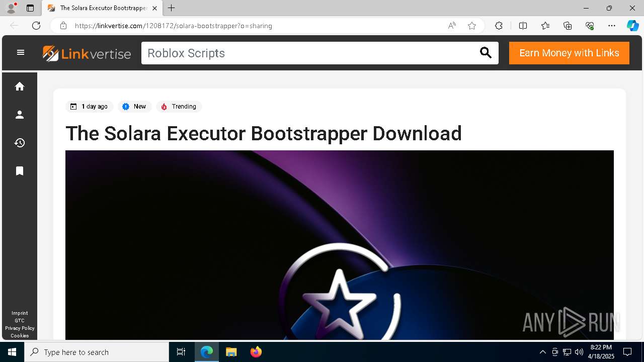Click the Solara star banner image

(x=340, y=245)
